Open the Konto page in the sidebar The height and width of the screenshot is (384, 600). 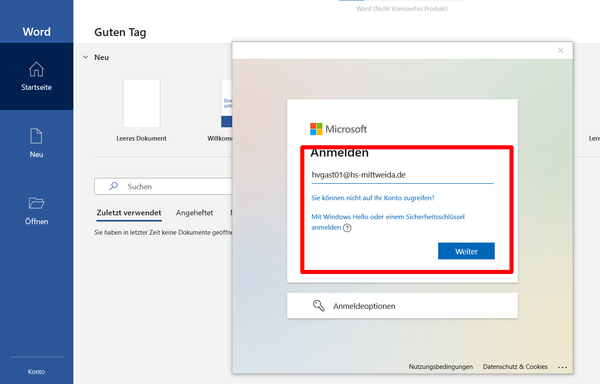click(x=36, y=371)
